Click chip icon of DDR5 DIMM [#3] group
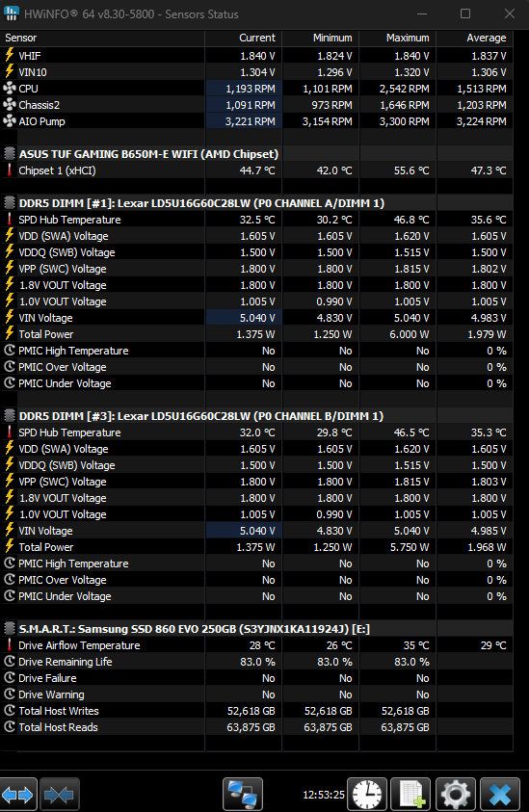 click(10, 416)
